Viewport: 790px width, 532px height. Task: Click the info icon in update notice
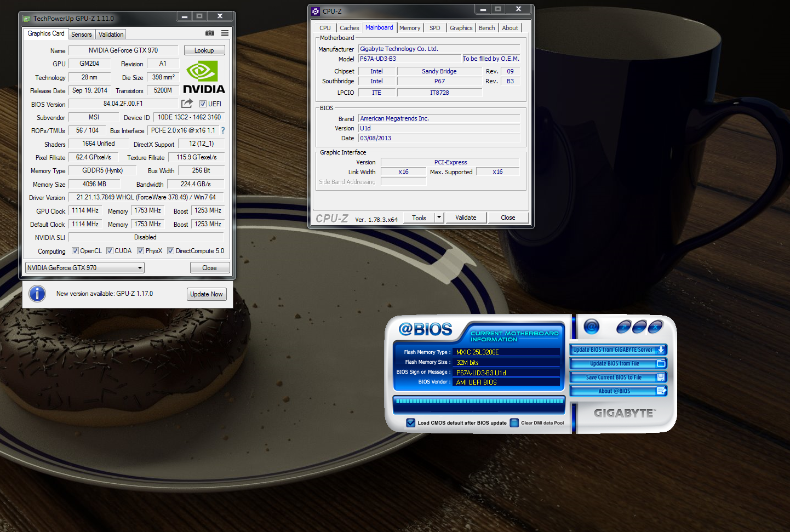coord(37,294)
